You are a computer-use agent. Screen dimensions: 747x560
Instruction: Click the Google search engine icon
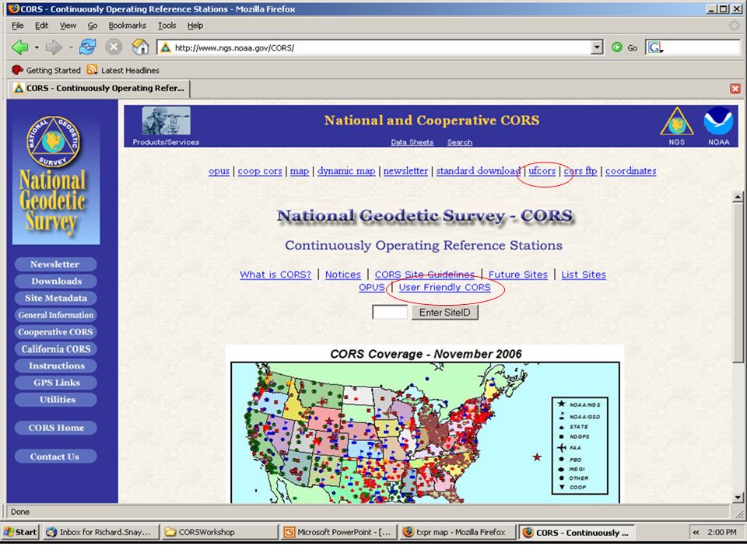656,47
